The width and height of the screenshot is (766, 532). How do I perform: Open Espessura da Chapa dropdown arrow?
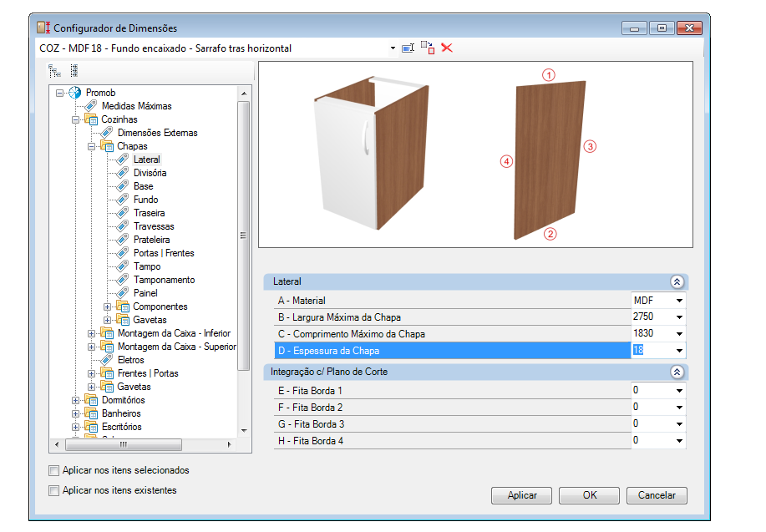pos(679,350)
